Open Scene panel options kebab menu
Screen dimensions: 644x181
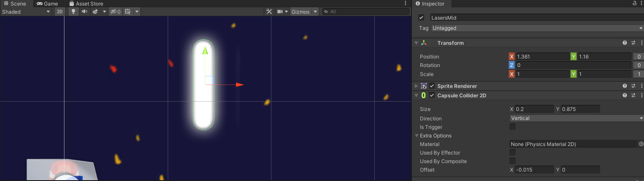405,3
